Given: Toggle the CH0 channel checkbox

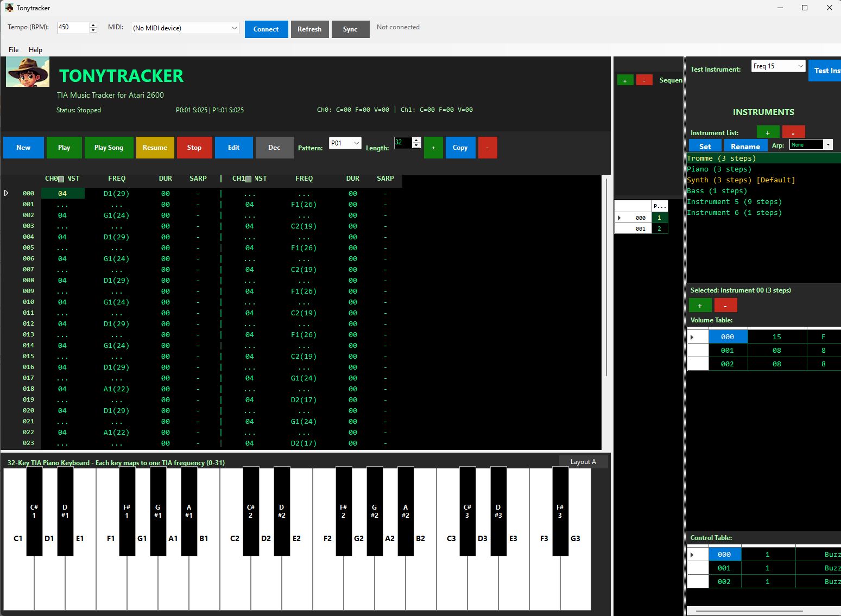Looking at the screenshot, I should (x=61, y=179).
